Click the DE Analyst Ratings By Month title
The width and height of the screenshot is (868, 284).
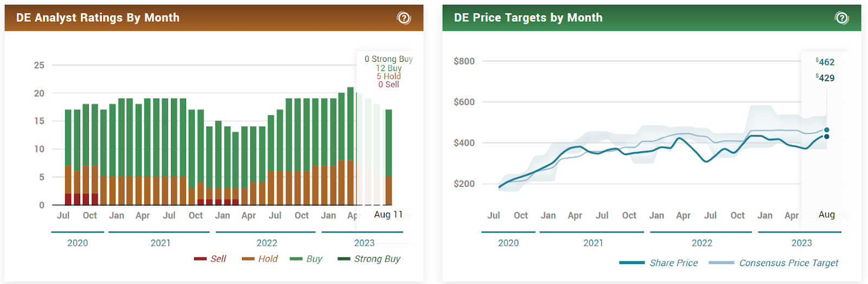[x=98, y=18]
